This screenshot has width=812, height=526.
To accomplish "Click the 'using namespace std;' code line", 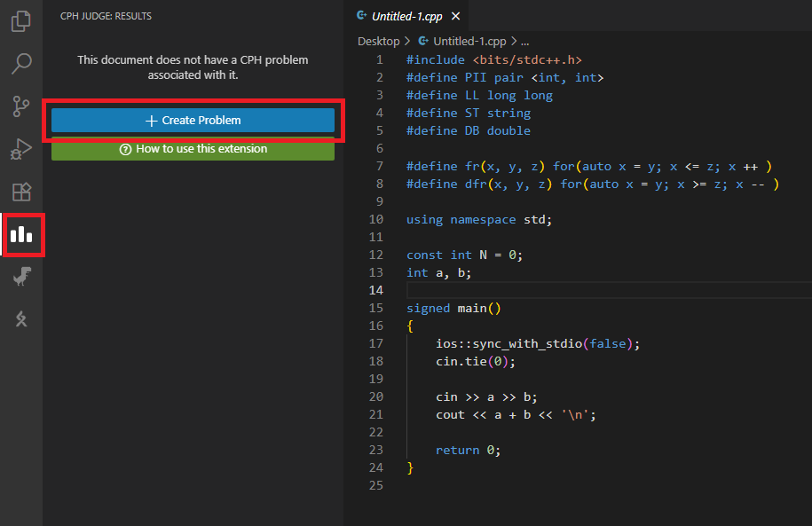I will tap(478, 219).
